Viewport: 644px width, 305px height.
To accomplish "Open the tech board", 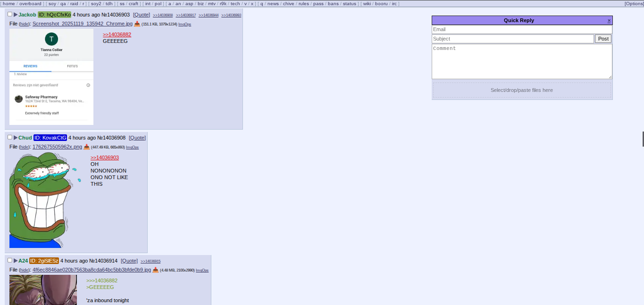I will coord(235,4).
